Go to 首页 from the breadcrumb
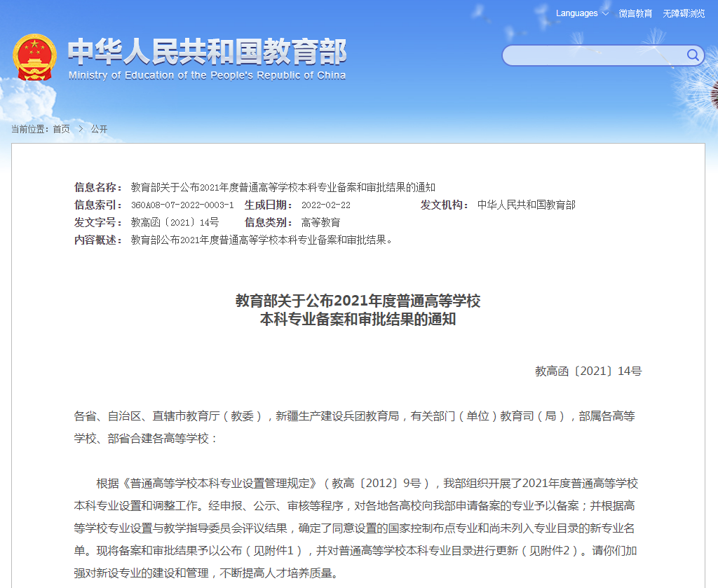Screen dimensions: 718x588 60,129
